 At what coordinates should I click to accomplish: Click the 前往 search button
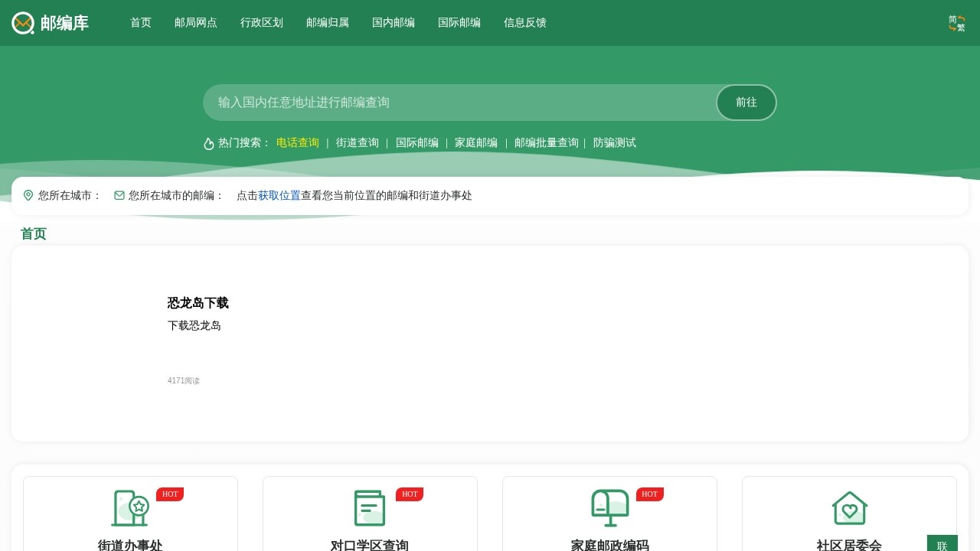point(746,103)
